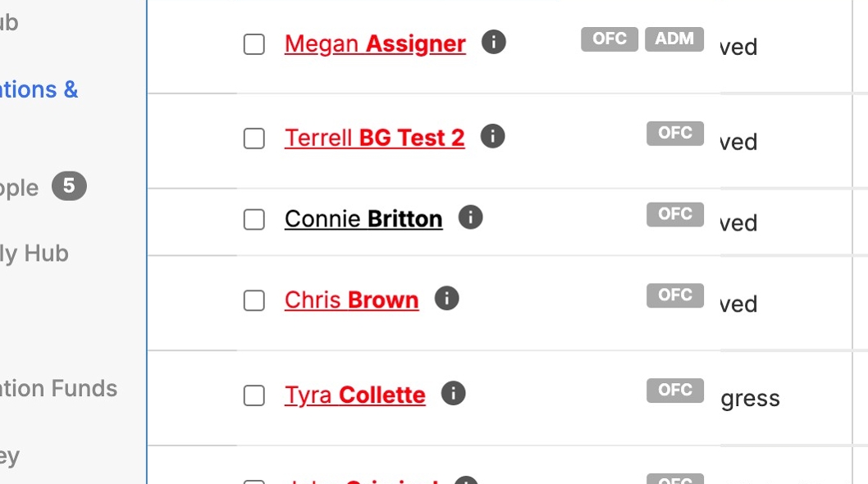Select Tyra Collette's row checkbox

[x=254, y=396]
